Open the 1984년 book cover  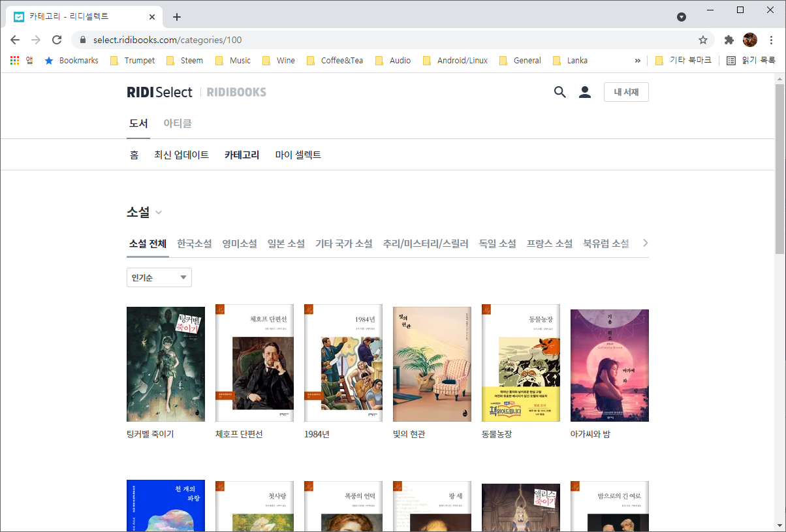pos(343,363)
